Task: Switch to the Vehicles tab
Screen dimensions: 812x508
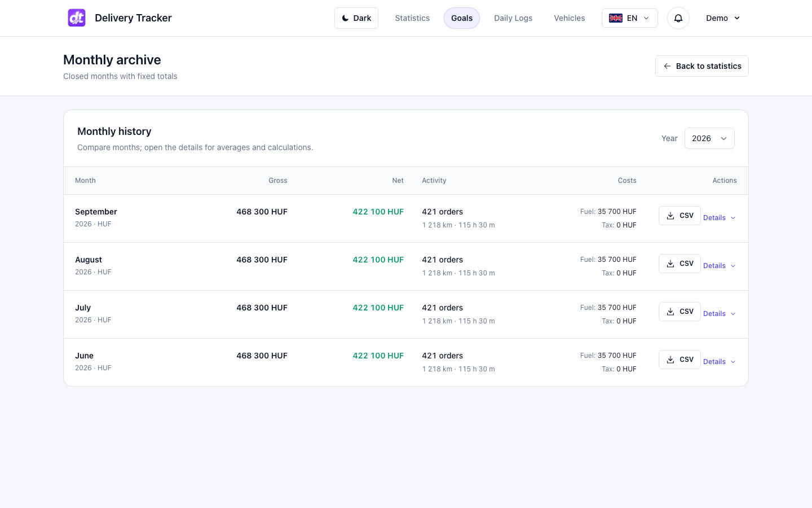Action: [x=570, y=18]
